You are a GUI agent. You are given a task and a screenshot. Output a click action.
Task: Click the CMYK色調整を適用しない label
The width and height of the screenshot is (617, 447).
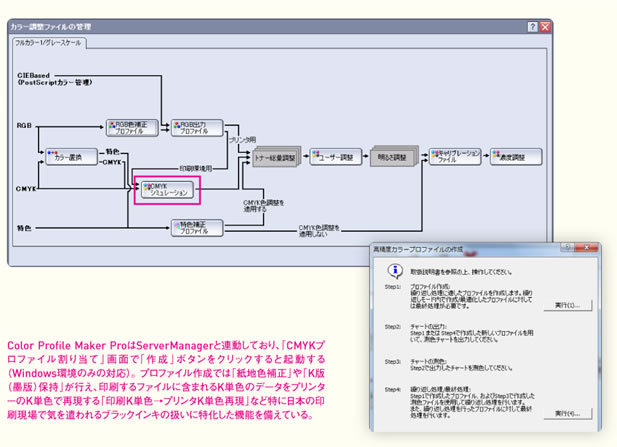(319, 231)
